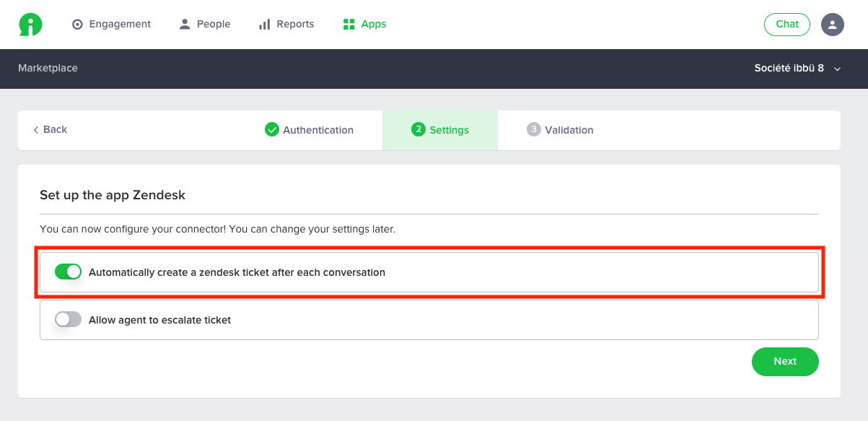
Task: Select the Settings step tab
Action: pos(440,130)
